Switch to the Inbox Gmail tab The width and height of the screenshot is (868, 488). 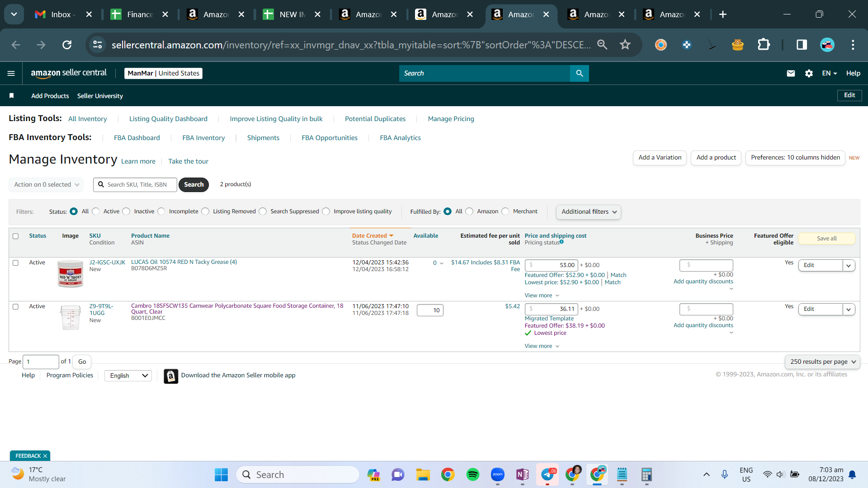63,14
